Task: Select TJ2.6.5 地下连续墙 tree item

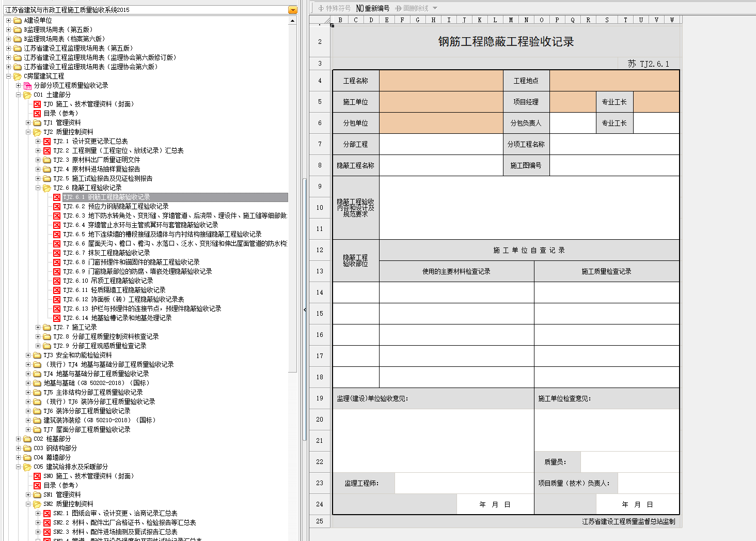Action: (162, 235)
